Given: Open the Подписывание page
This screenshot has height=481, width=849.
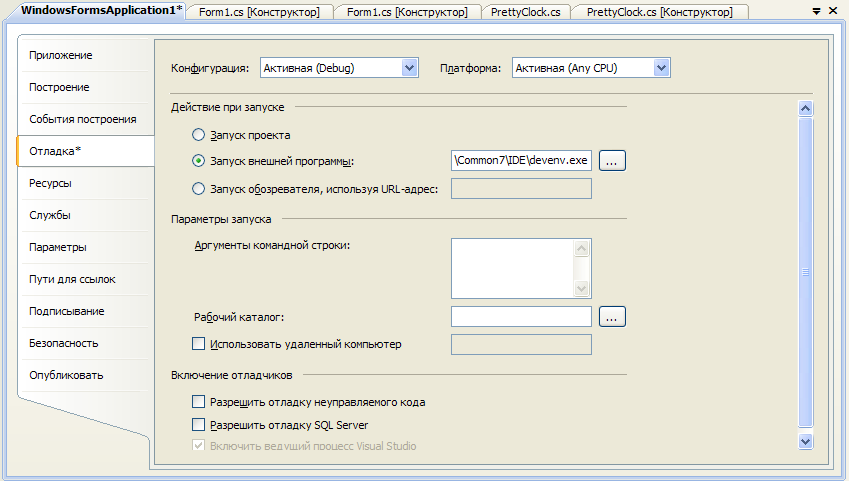Looking at the screenshot, I should [x=84, y=311].
